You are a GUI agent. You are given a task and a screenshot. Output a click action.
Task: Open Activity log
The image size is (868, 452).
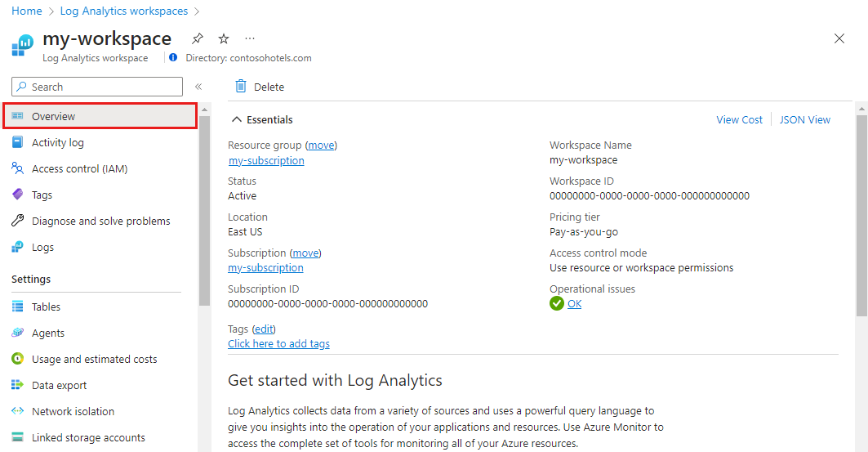click(x=58, y=142)
